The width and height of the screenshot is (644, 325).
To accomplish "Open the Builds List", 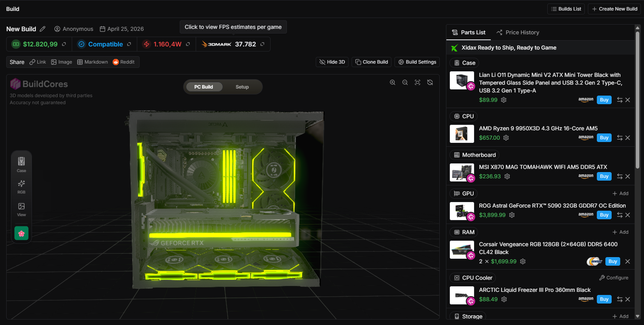I will (x=566, y=9).
